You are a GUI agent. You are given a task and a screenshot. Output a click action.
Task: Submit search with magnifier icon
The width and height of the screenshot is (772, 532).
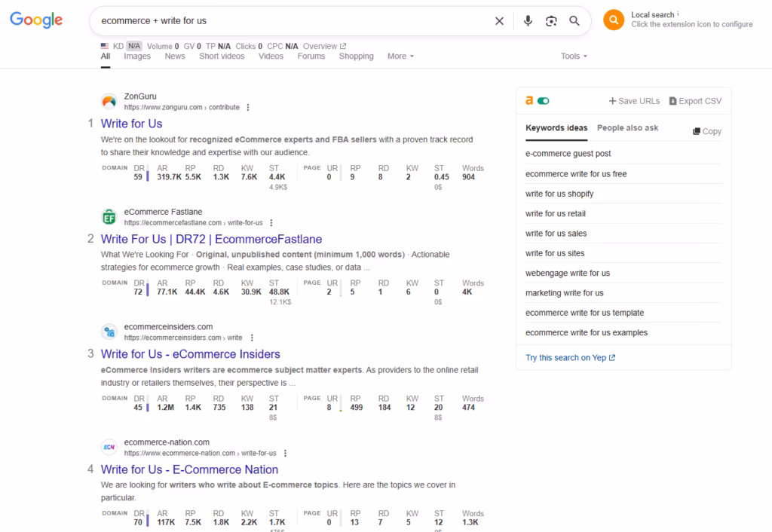pos(574,20)
